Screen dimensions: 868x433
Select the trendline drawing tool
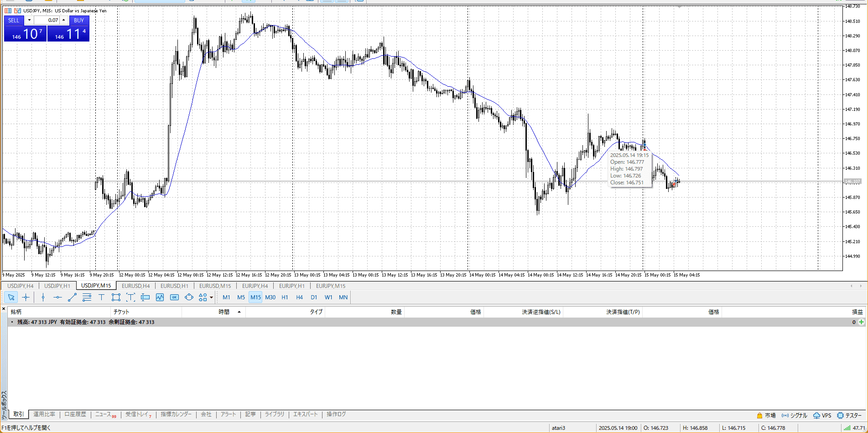click(x=72, y=297)
